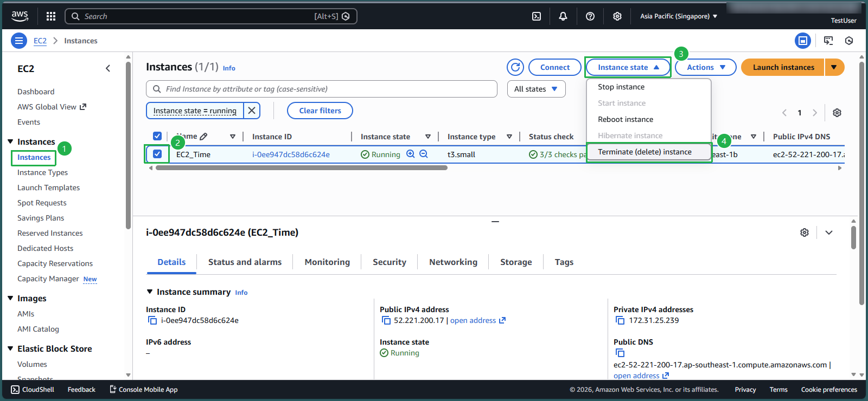Click Launch instances button
This screenshot has height=401, width=868.
[x=783, y=67]
